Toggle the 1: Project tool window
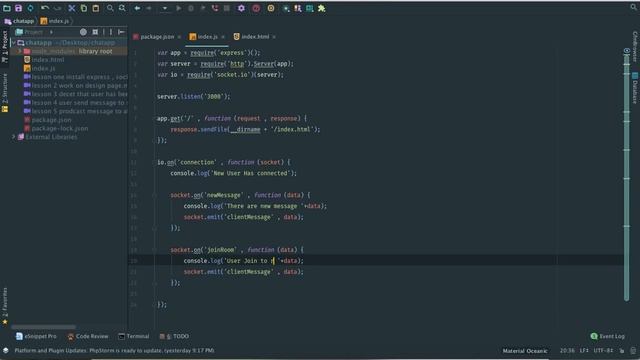 [5, 47]
